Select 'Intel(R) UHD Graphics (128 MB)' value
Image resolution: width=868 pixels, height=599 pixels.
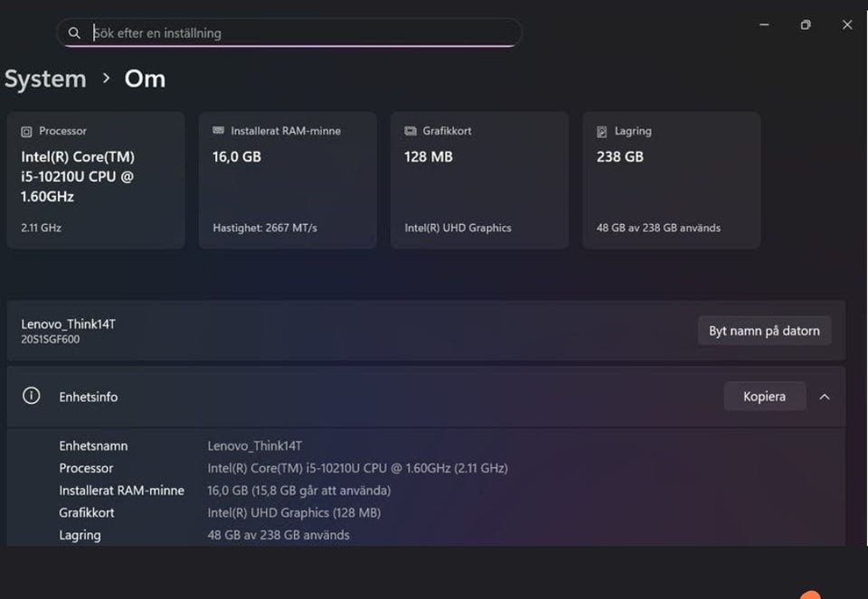coord(294,512)
